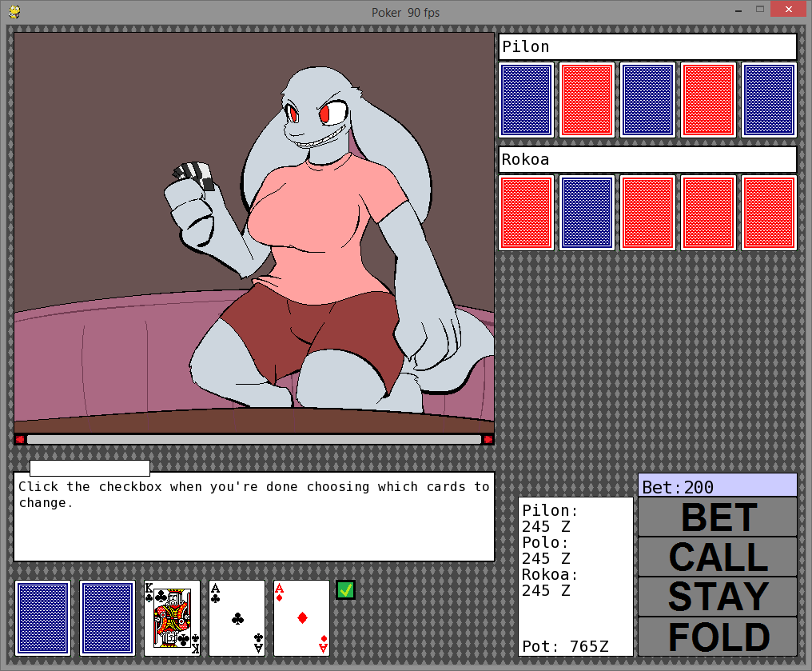This screenshot has width=812, height=671.
Task: Click Pilon's first blue card
Action: click(526, 100)
